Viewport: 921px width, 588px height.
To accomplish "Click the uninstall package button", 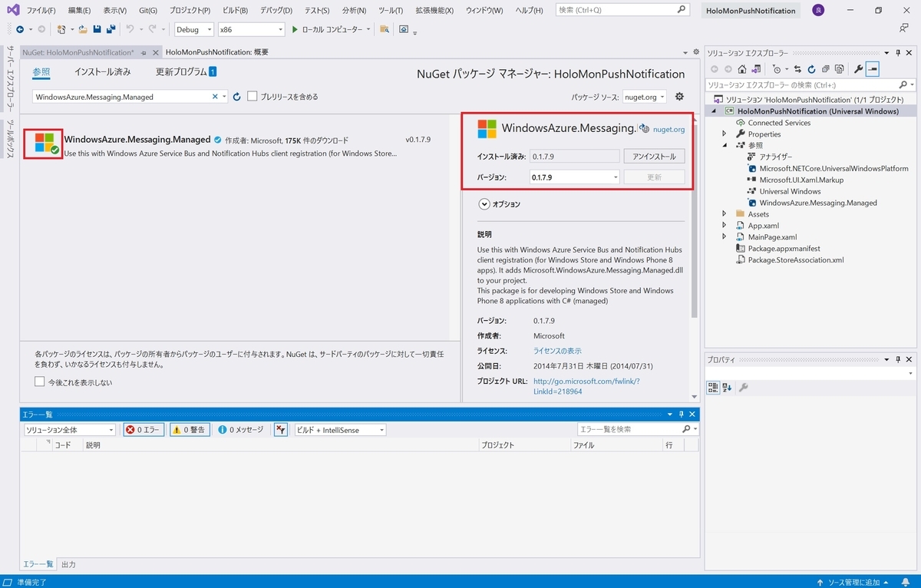I will [x=654, y=156].
